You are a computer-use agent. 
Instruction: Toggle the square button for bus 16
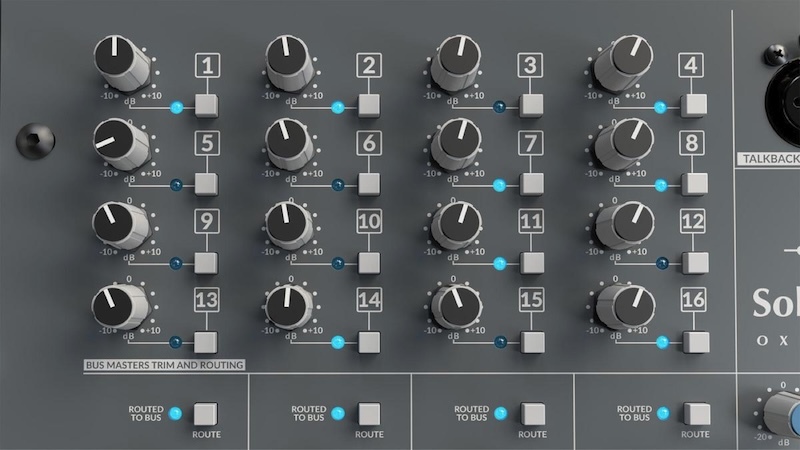(x=692, y=341)
